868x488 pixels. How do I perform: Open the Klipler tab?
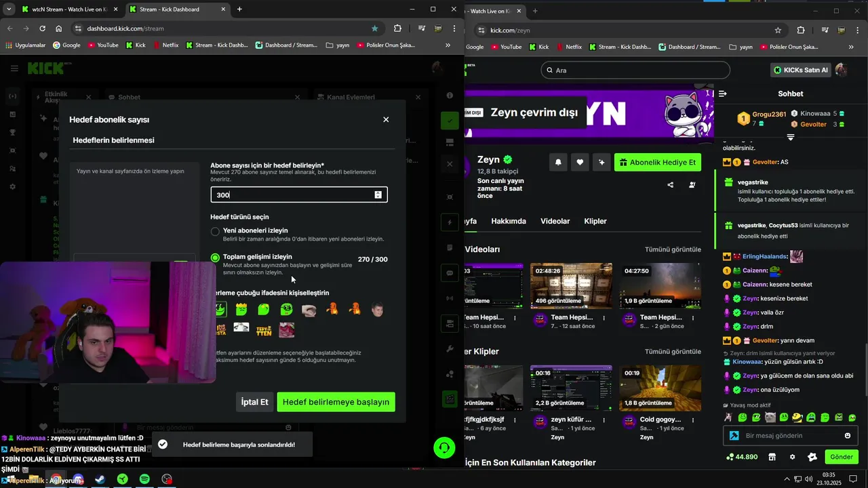click(595, 221)
